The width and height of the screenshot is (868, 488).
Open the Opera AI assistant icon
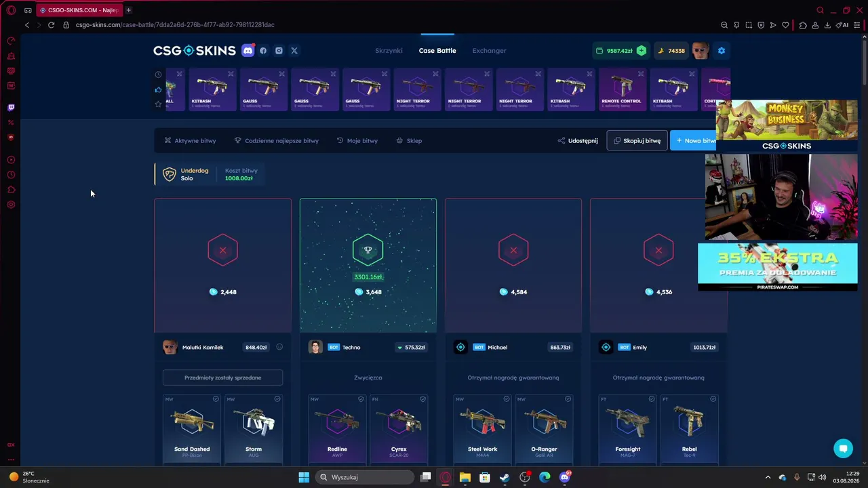tap(842, 25)
